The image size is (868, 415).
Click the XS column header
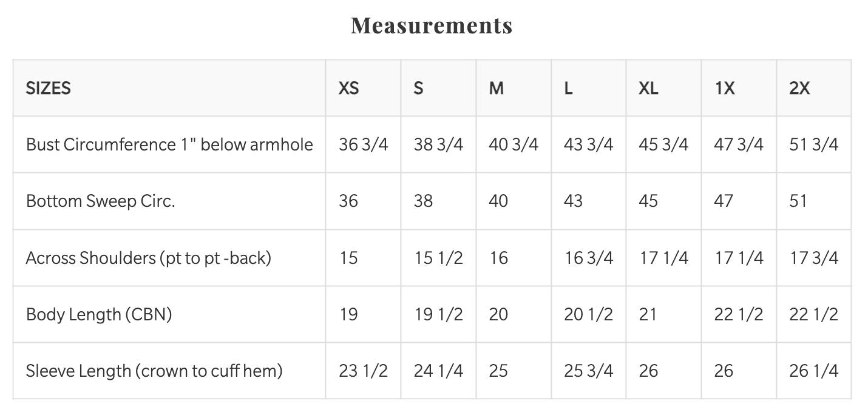[349, 89]
